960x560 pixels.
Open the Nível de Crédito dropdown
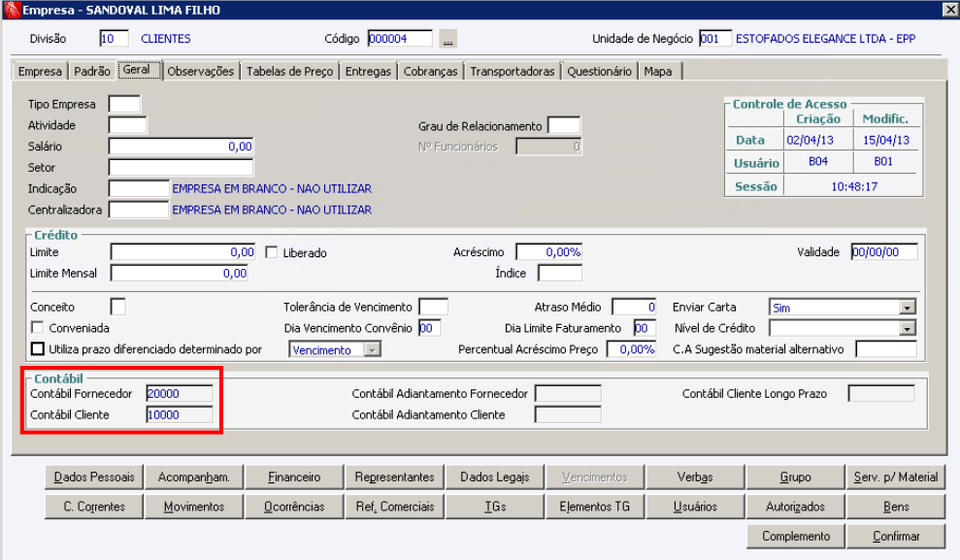(908, 329)
